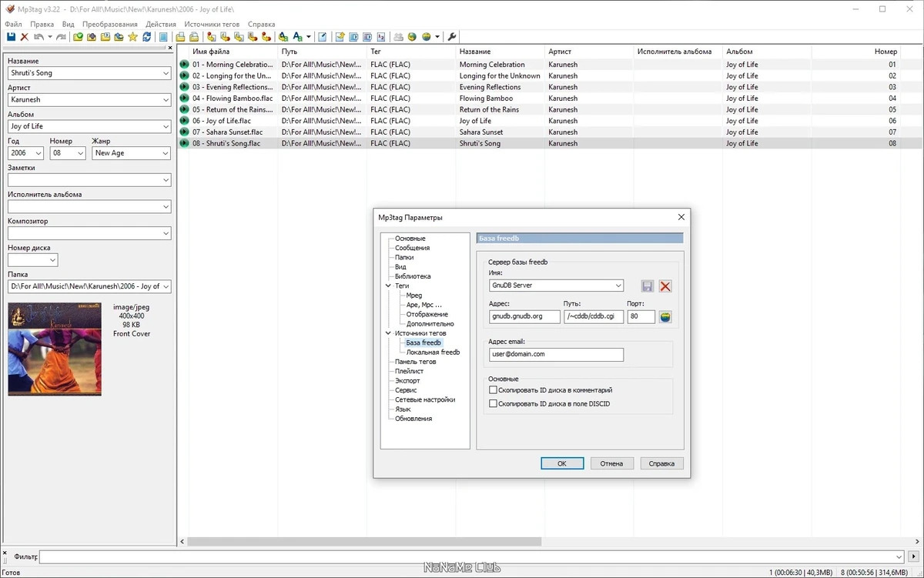Collapse the Теги tree node
The width and height of the screenshot is (924, 578).
click(389, 286)
